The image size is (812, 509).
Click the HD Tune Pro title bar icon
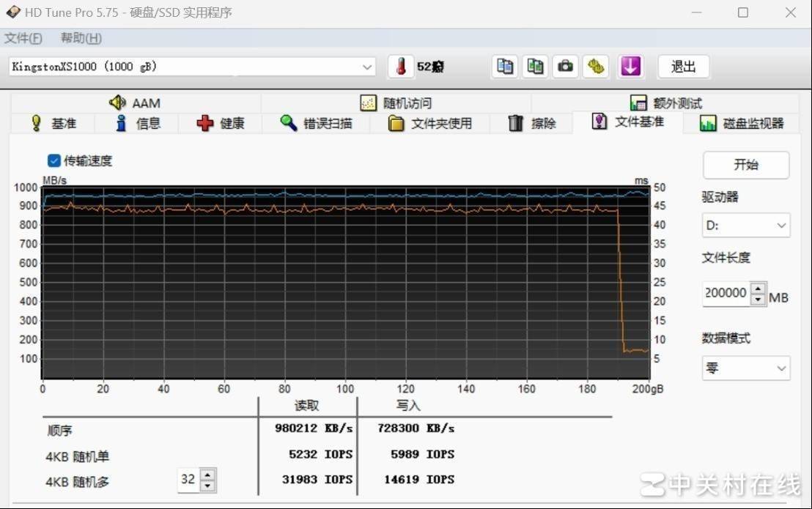(x=13, y=12)
